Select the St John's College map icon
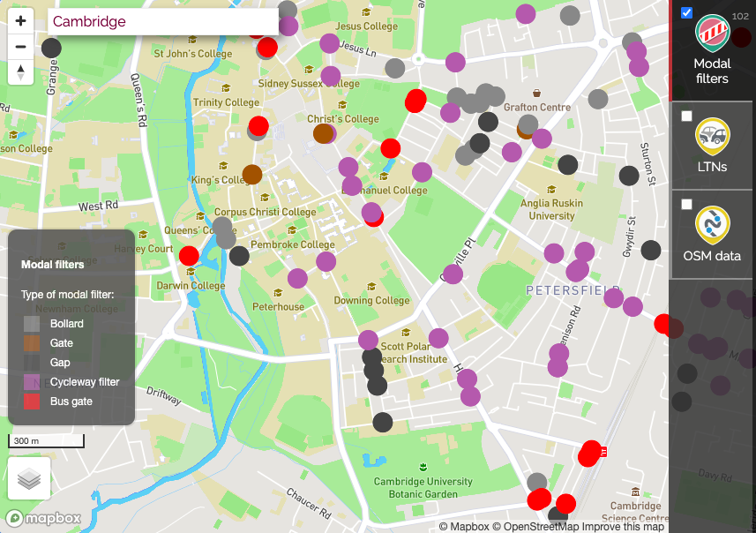The height and width of the screenshot is (533, 756). tap(192, 40)
